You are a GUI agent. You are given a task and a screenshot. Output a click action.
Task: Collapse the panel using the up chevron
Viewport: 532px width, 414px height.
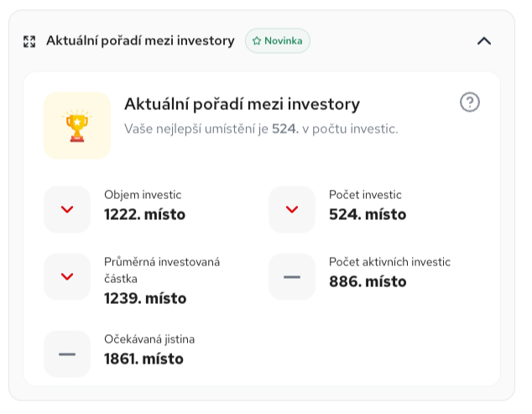484,41
